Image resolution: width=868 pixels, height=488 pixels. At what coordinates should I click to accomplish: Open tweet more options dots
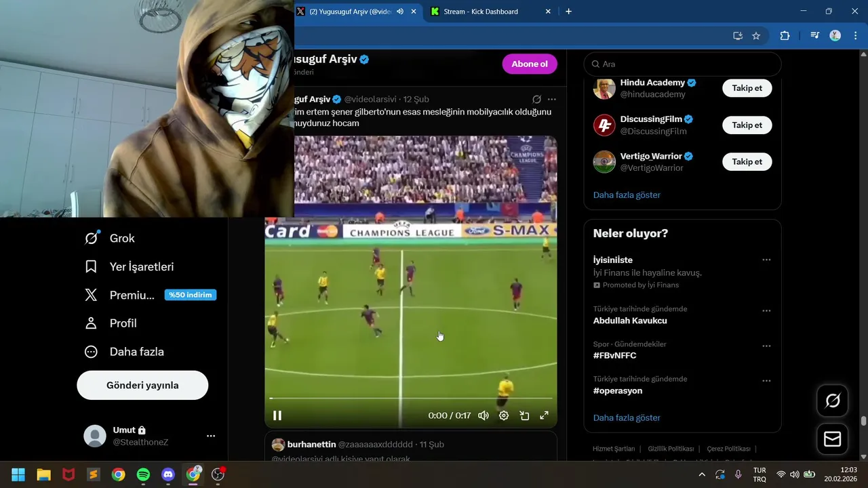[552, 99]
